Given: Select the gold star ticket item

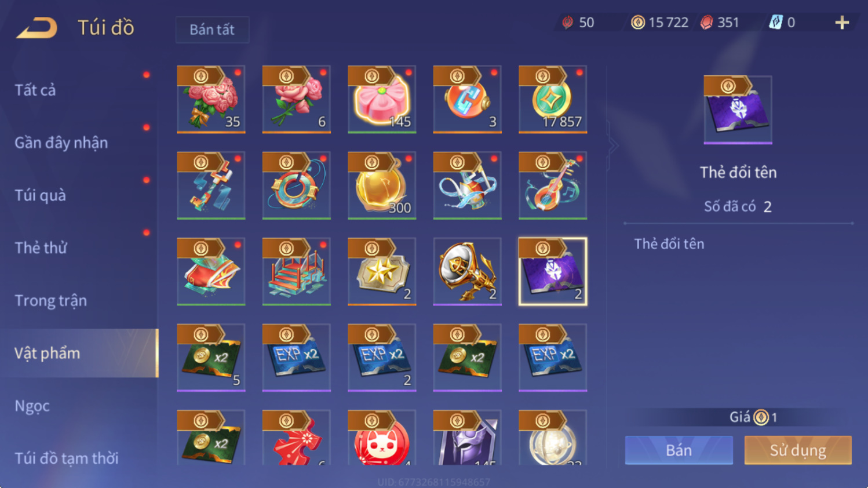Looking at the screenshot, I should tap(382, 271).
